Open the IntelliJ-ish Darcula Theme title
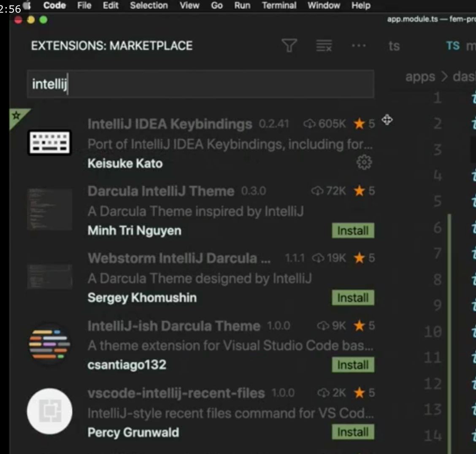Image resolution: width=476 pixels, height=454 pixels. pos(173,326)
